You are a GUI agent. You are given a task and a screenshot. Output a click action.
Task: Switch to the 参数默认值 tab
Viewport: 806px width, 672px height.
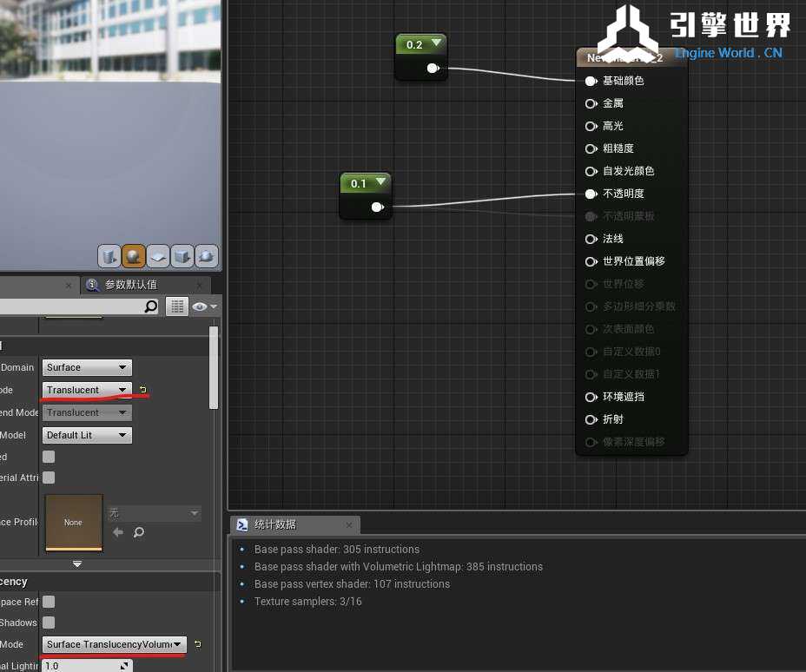click(x=130, y=285)
